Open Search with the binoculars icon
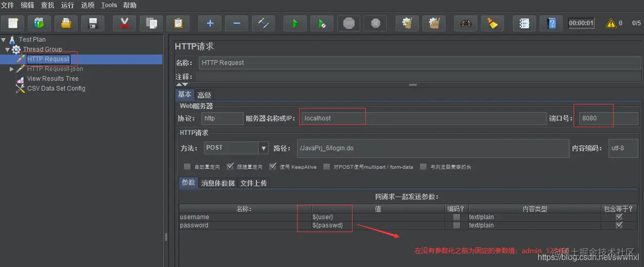 click(466, 23)
